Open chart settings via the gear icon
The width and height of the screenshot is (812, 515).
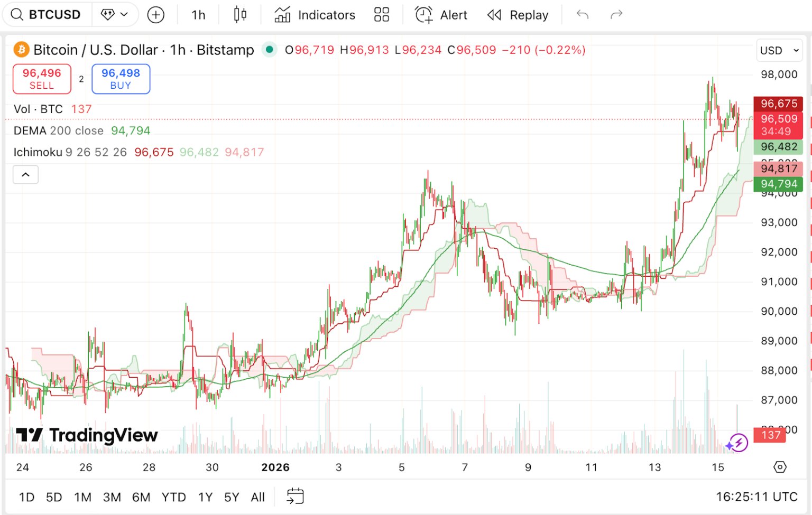coord(779,467)
